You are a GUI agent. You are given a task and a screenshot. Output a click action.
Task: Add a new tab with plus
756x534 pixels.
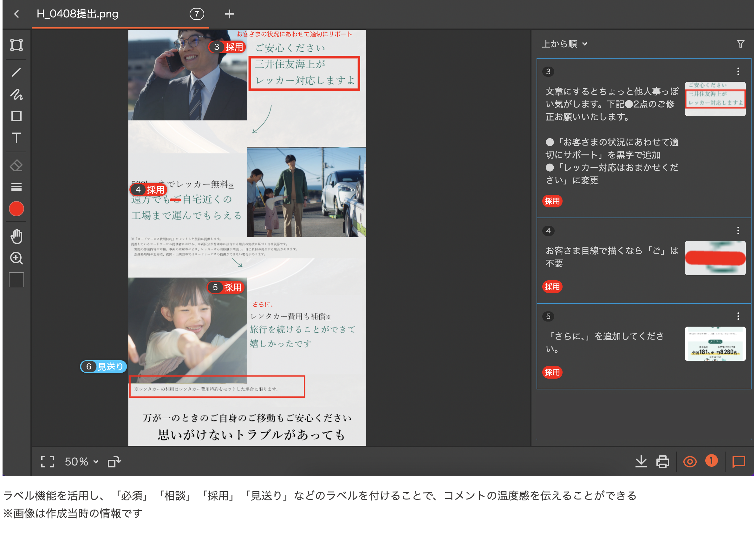[x=230, y=14]
